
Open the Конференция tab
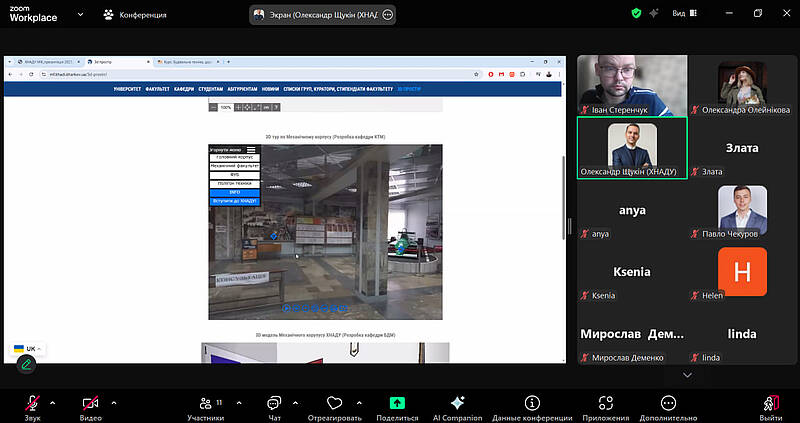135,15
